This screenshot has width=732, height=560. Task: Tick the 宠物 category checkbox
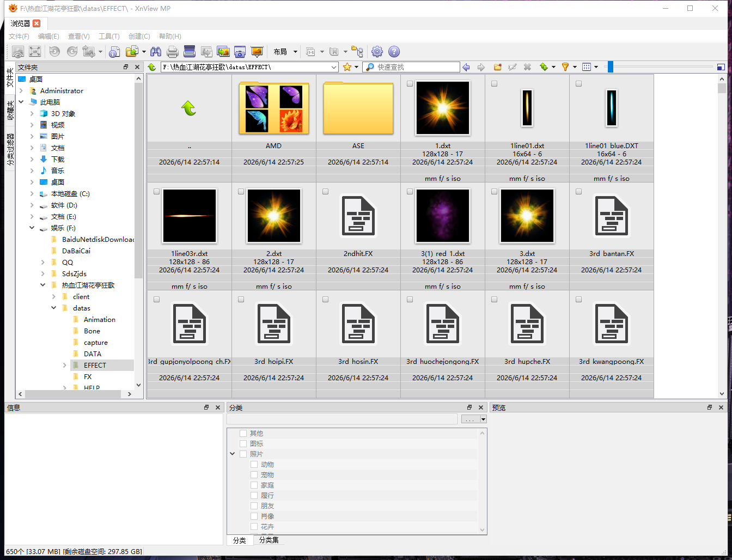[254, 475]
